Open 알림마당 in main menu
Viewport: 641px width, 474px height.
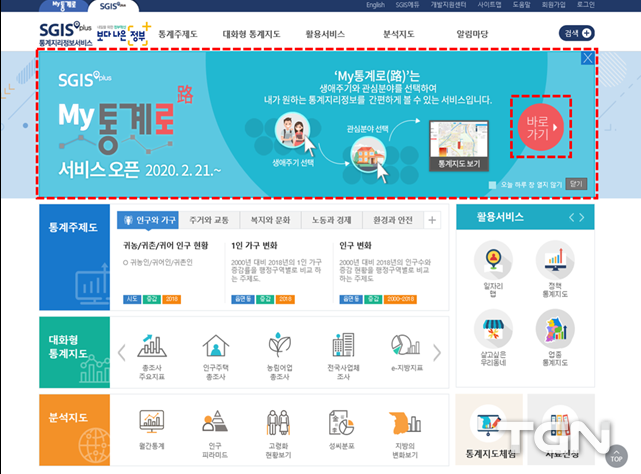(472, 34)
